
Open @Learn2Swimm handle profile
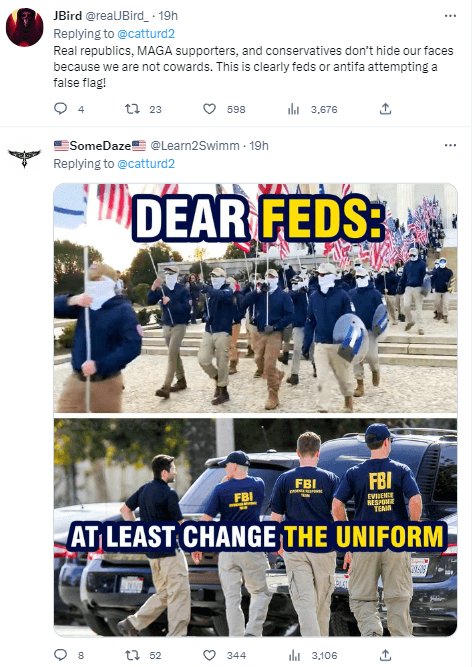point(195,146)
